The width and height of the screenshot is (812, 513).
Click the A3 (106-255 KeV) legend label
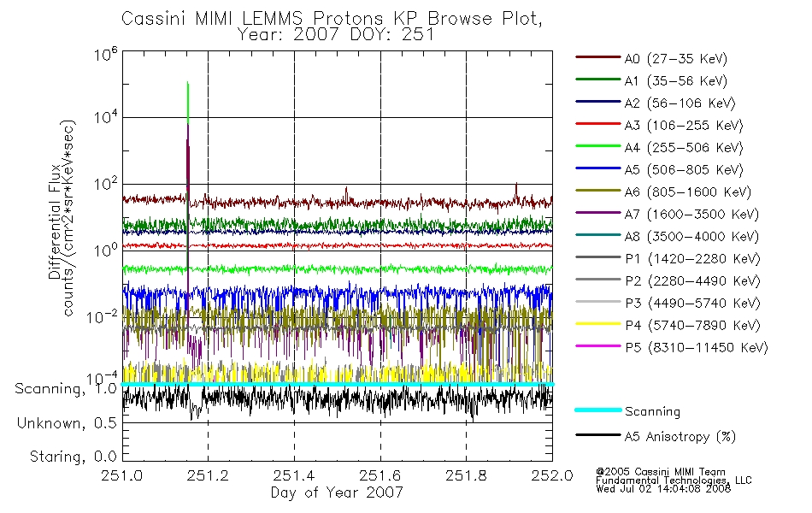coord(684,126)
